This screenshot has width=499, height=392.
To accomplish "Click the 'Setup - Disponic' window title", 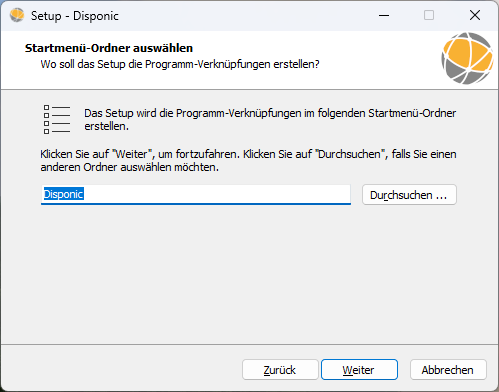I will pos(75,16).
